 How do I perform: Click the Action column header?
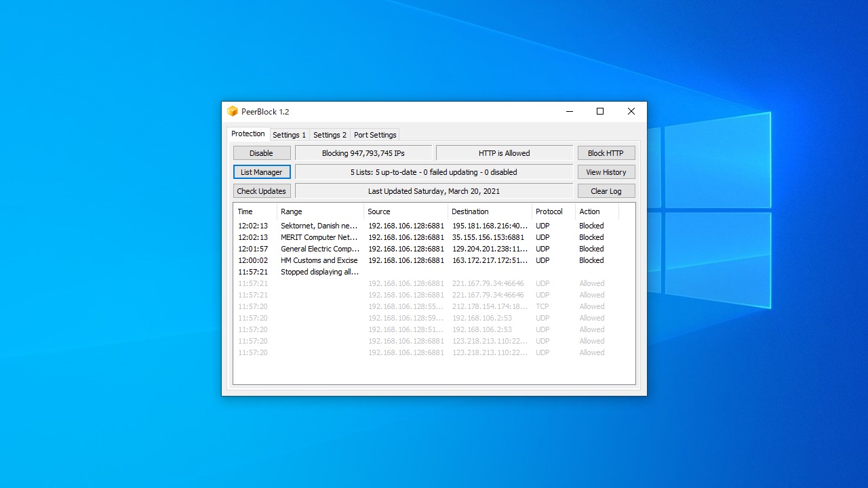[597, 211]
